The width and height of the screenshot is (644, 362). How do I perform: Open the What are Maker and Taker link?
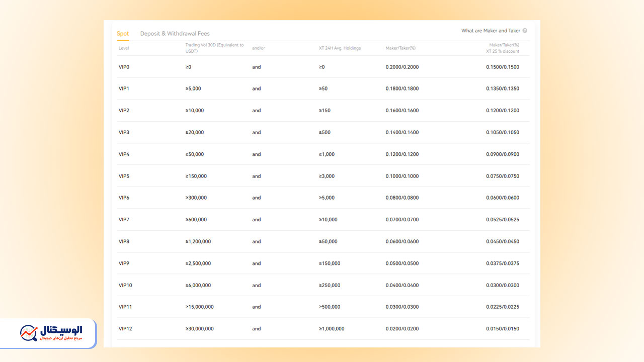(x=491, y=31)
